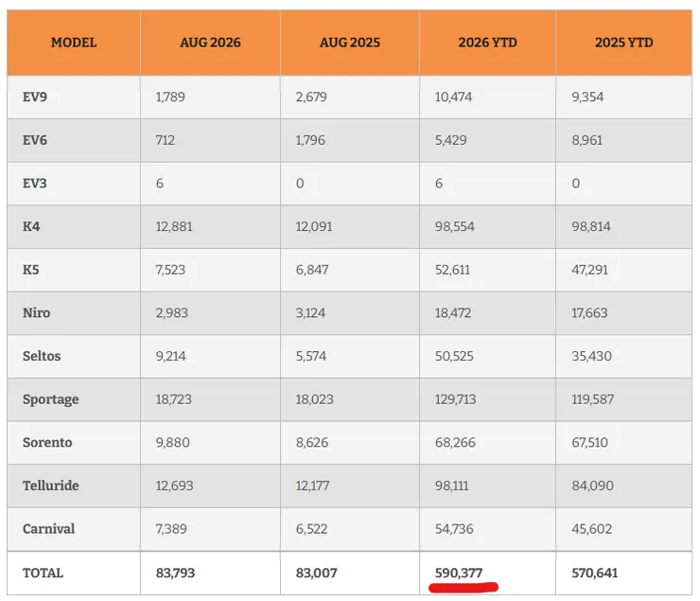Select EV6 Aug 2025 value 1,796
The height and width of the screenshot is (601, 700).
point(310,140)
